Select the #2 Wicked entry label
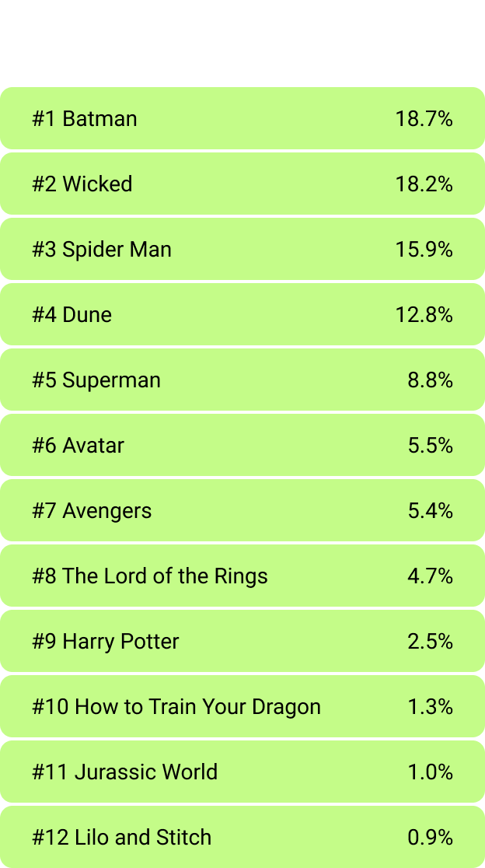The image size is (485, 868). [82, 184]
